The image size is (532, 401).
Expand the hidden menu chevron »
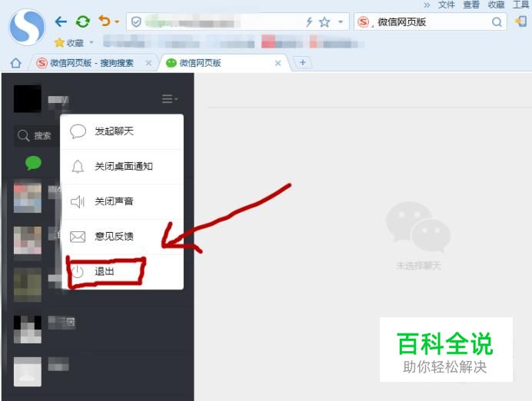[427, 5]
